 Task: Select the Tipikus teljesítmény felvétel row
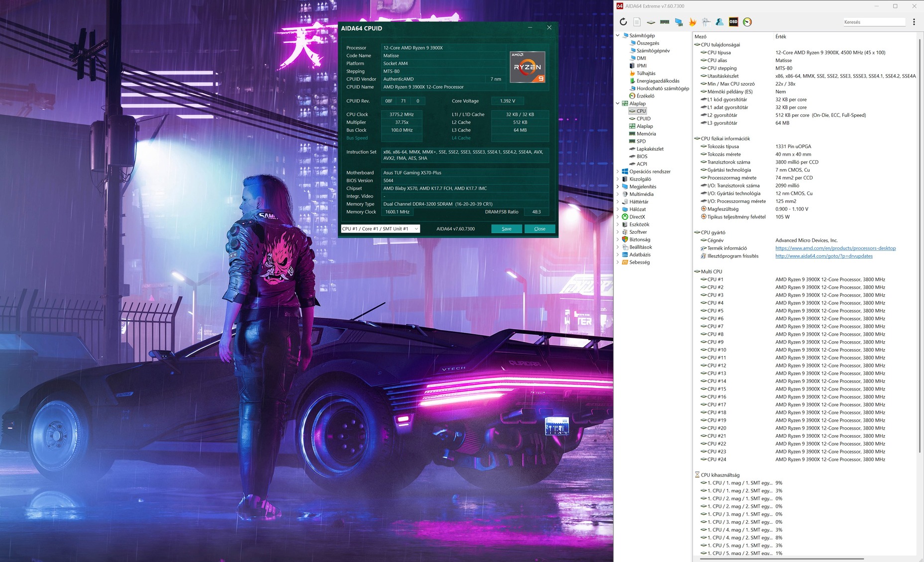point(805,217)
